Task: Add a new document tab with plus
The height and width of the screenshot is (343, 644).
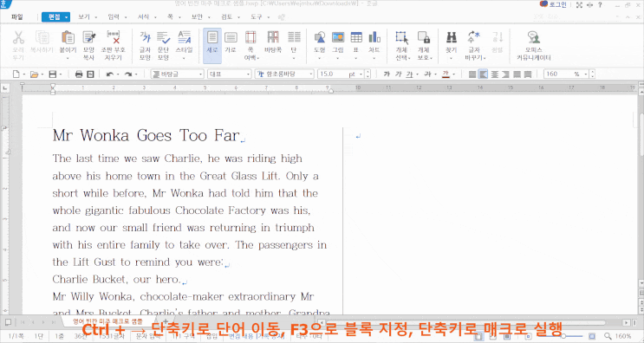Action: pos(166,321)
